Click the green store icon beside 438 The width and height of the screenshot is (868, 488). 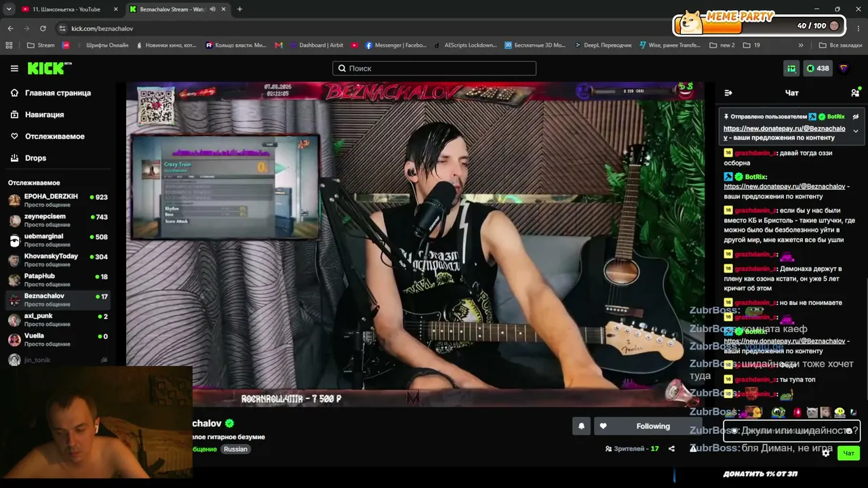click(791, 68)
